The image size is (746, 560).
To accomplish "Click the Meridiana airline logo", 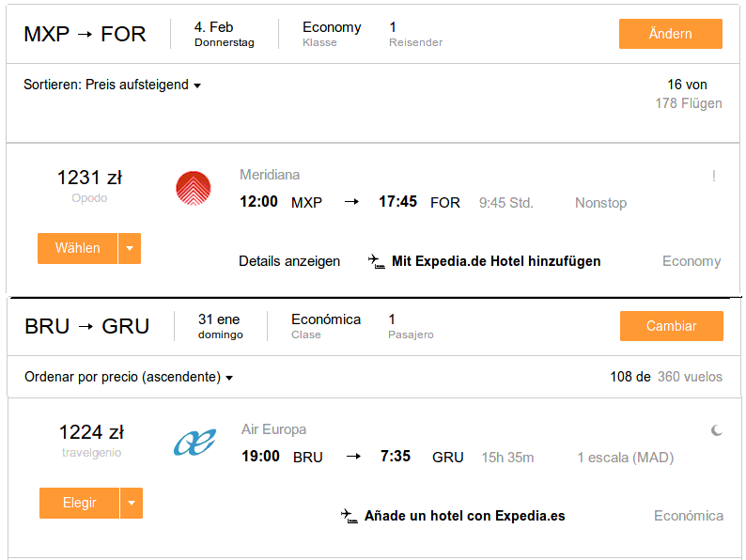I will click(x=194, y=189).
